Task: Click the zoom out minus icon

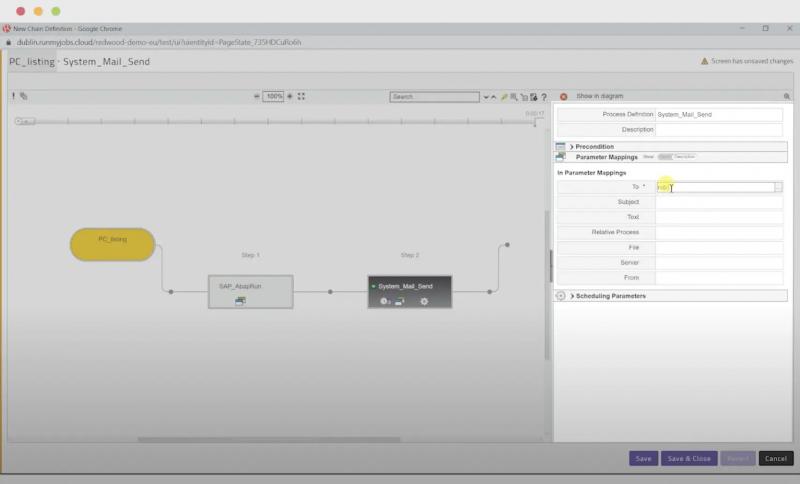Action: pos(257,96)
